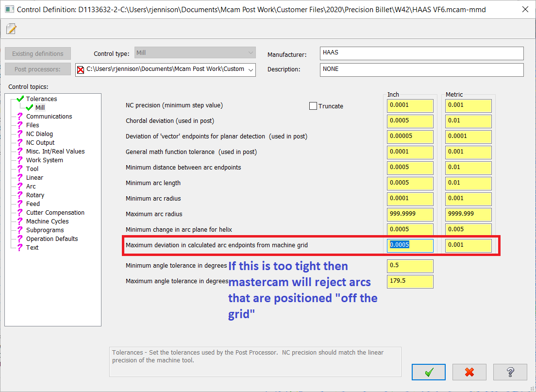The height and width of the screenshot is (392, 536).
Task: Click the Minimum angle tolerance field
Action: click(x=410, y=266)
